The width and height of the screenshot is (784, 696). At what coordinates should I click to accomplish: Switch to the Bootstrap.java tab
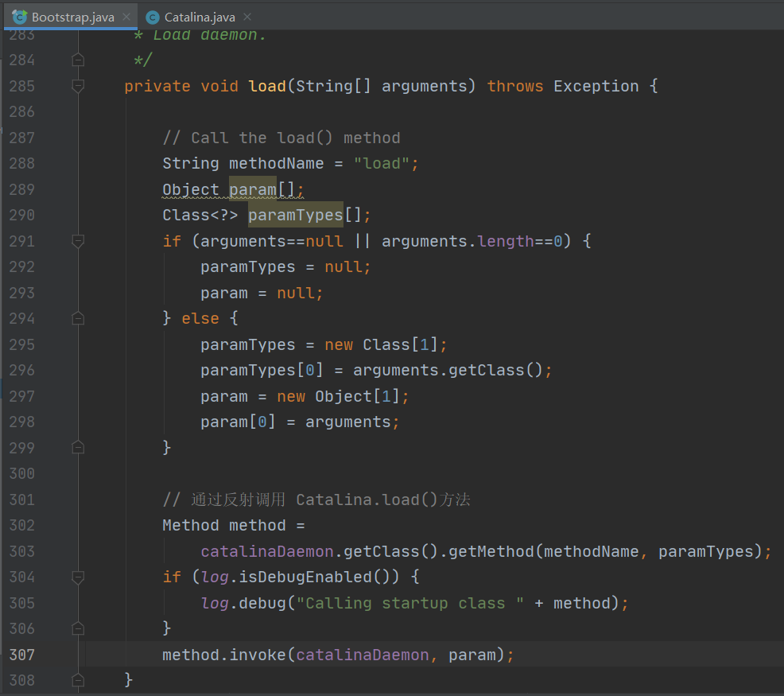tap(70, 17)
